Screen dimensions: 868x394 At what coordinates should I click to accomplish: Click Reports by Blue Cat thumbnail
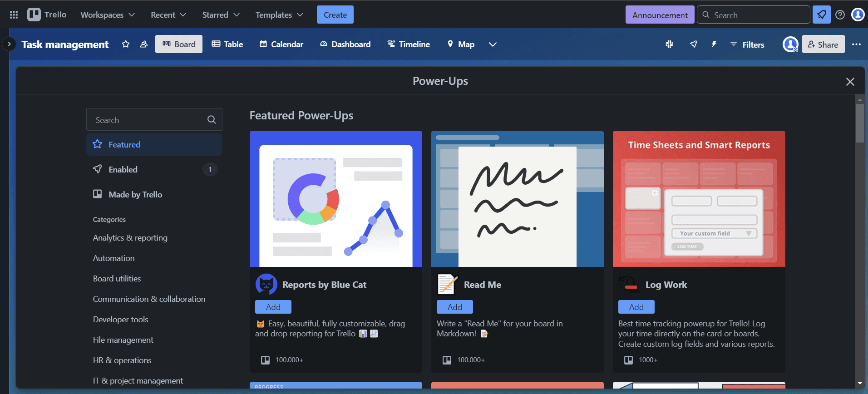[x=336, y=199]
